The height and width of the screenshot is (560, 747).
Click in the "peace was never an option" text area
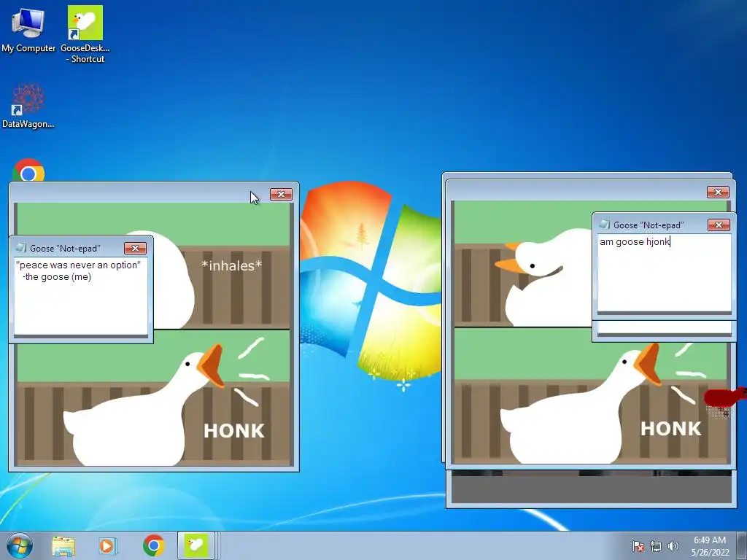point(81,296)
